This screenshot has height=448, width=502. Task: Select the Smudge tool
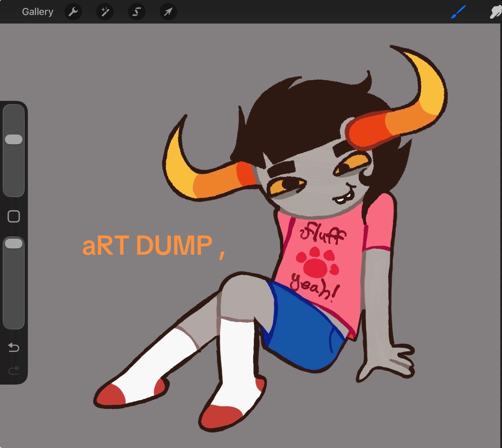(x=496, y=12)
